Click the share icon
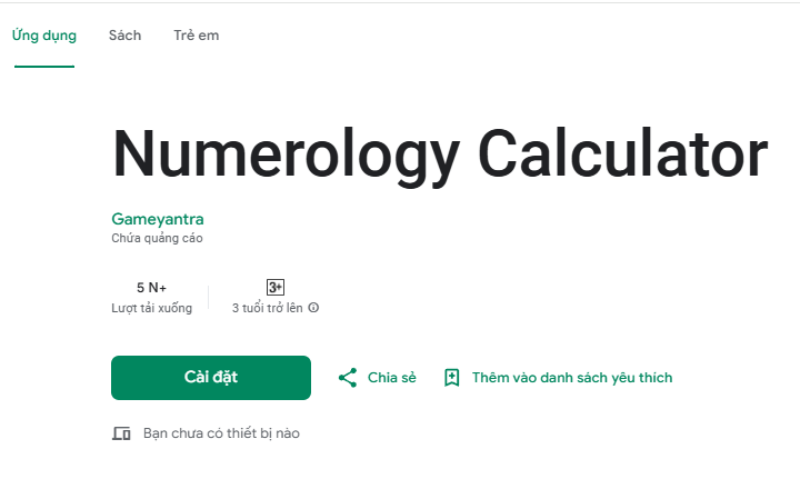Image resolution: width=800 pixels, height=479 pixels. (x=347, y=378)
